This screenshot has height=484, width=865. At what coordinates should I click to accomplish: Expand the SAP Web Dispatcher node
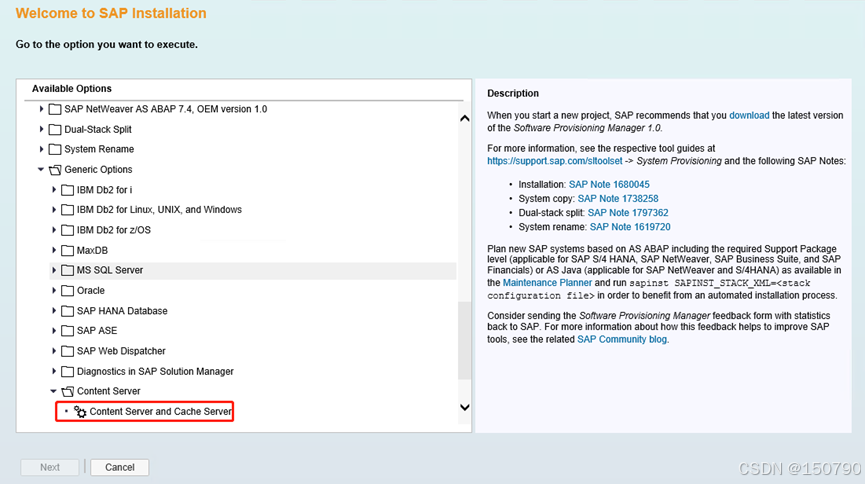point(54,350)
